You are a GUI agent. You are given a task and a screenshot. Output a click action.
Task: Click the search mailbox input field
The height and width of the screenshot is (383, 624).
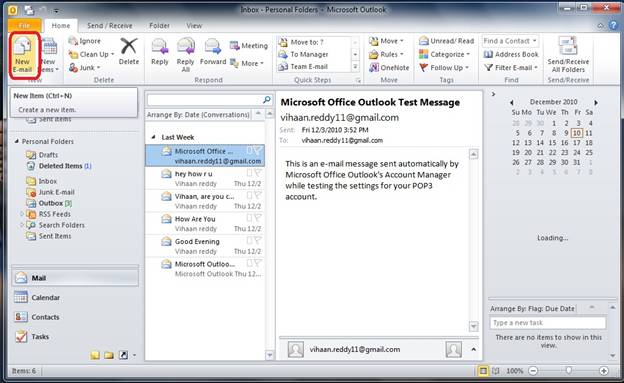[204, 100]
